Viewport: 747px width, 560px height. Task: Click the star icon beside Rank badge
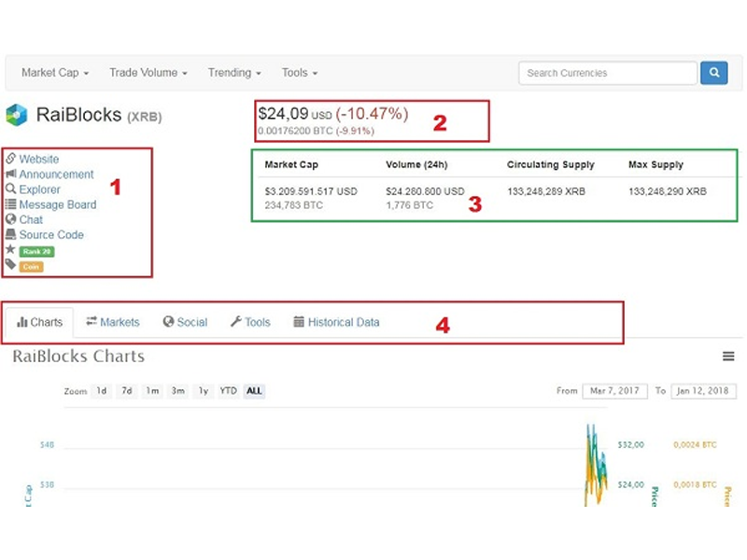point(10,249)
